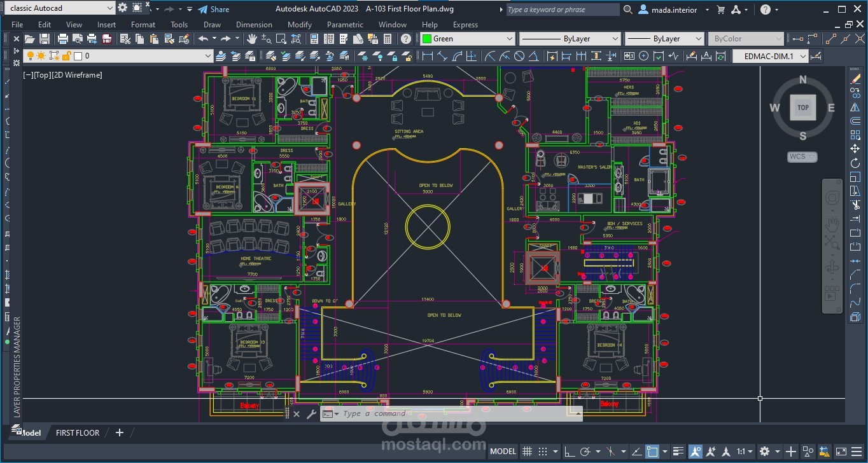
Task: Click the Plot printer icon
Action: [63, 39]
